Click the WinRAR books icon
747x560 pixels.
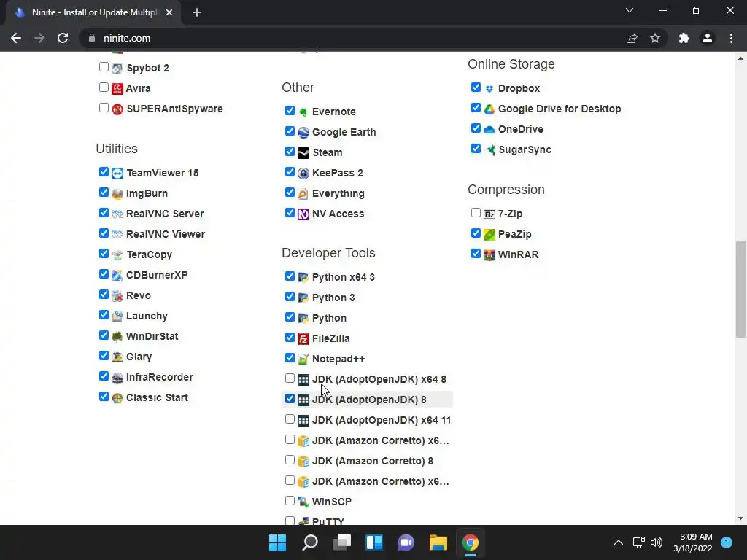click(489, 255)
